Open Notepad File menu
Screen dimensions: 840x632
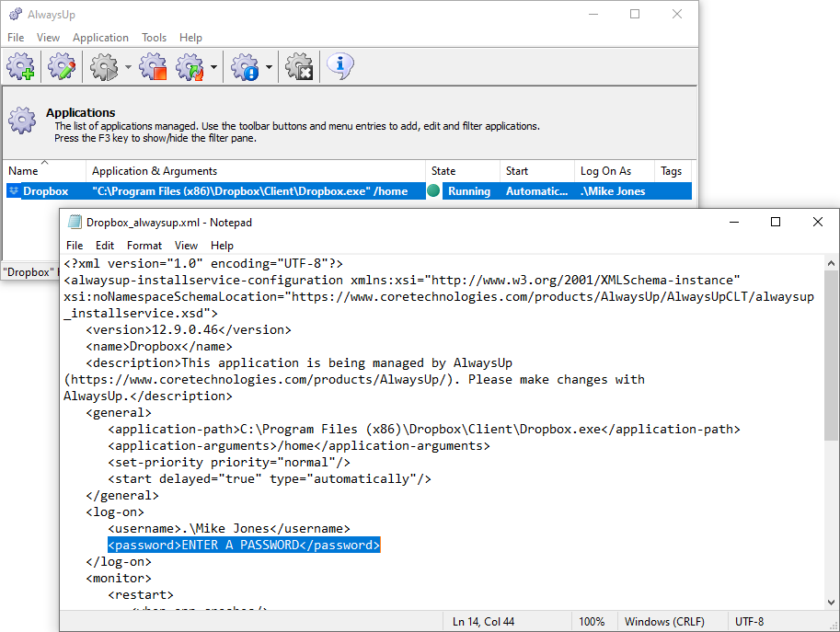point(75,246)
